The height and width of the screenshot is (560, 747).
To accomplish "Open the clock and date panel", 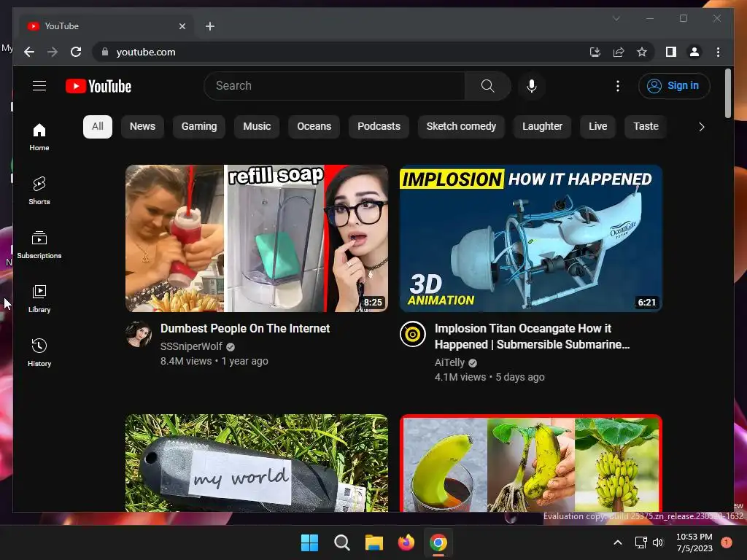I will [694, 542].
